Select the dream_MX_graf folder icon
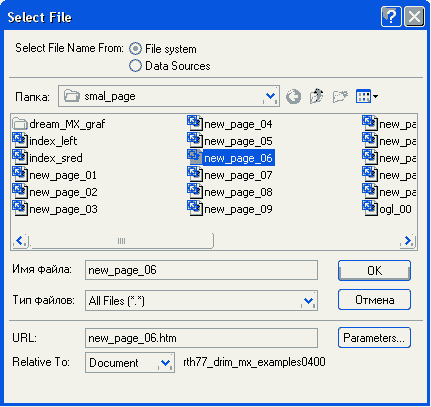This screenshot has height=407, width=431. click(19, 124)
